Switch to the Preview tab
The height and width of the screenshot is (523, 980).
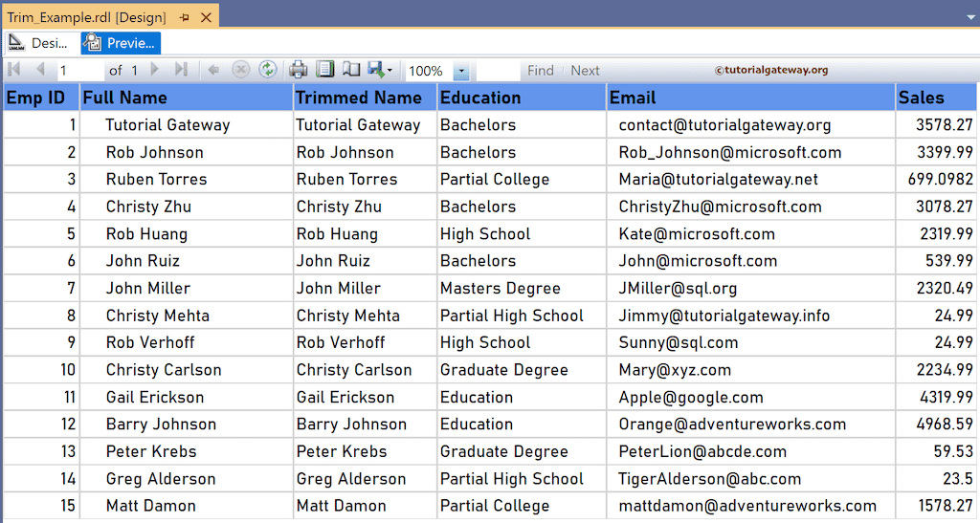(121, 43)
